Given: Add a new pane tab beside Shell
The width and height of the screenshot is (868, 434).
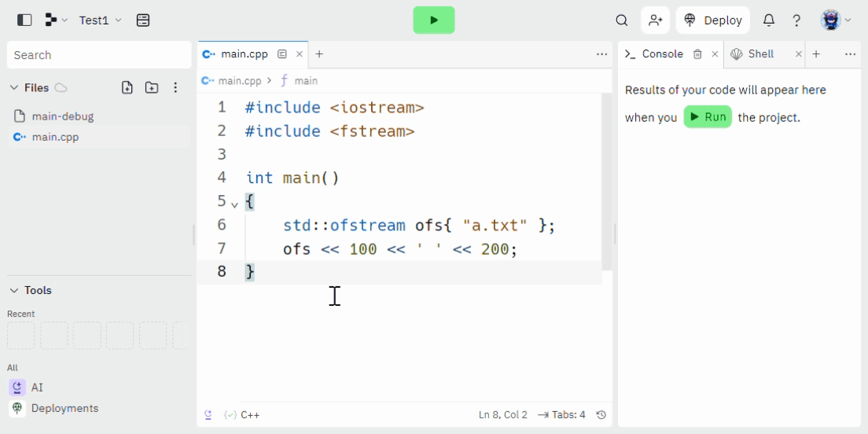Looking at the screenshot, I should 816,53.
